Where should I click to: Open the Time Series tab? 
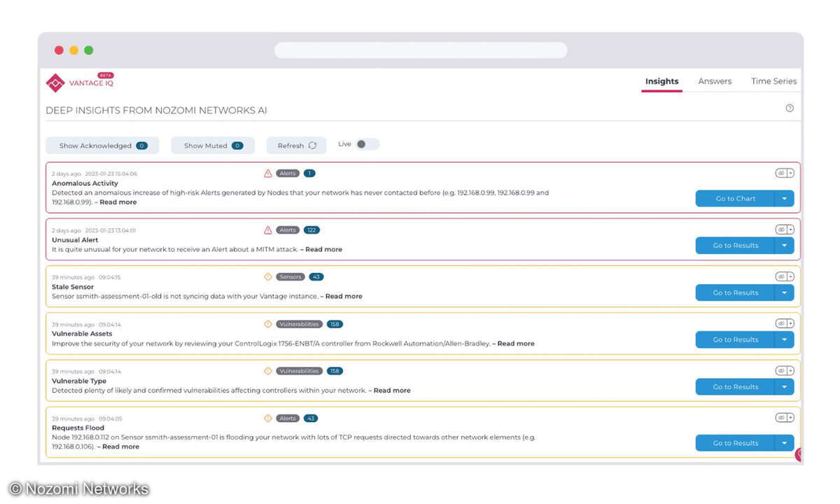coord(773,81)
